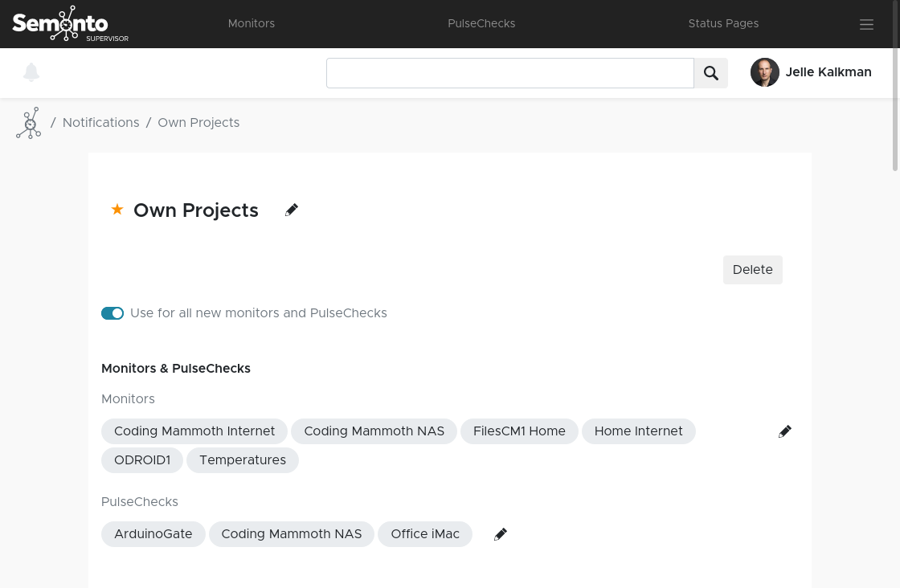Select the Coding Mammoth Internet monitor tag

coord(194,431)
